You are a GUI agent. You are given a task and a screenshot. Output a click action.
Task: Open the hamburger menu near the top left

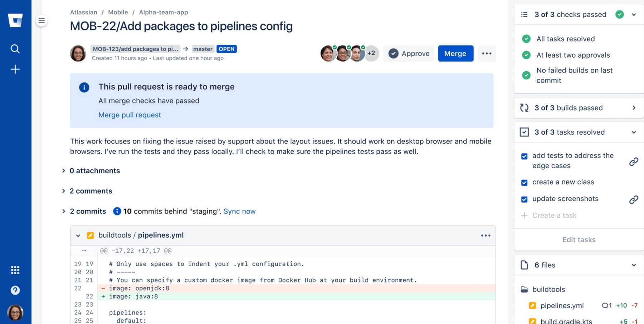point(42,20)
